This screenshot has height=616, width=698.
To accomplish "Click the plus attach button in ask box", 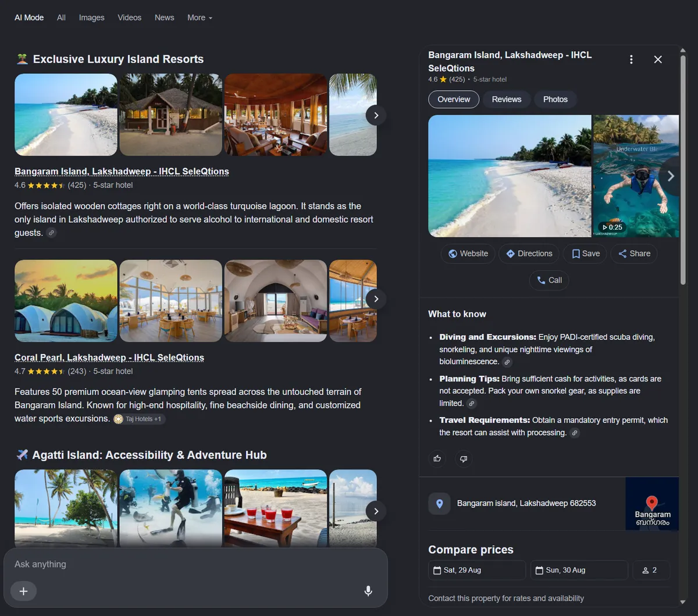I will pos(23,591).
